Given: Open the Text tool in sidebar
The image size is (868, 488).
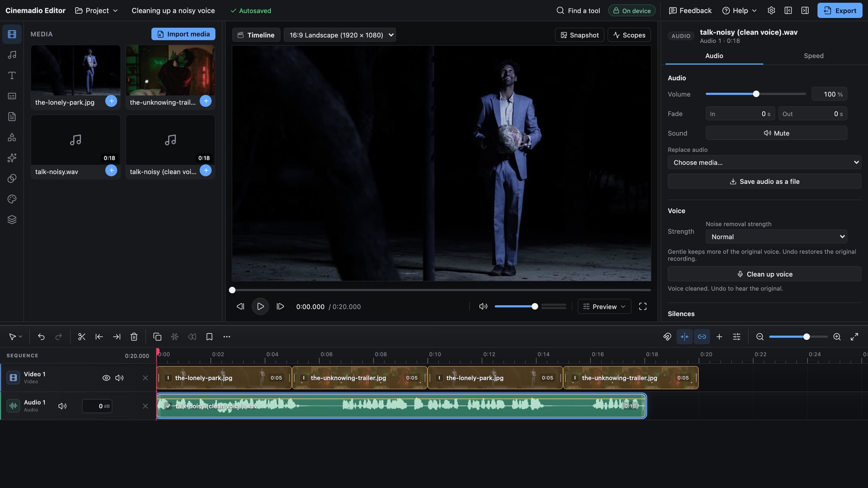Looking at the screenshot, I should [12, 76].
